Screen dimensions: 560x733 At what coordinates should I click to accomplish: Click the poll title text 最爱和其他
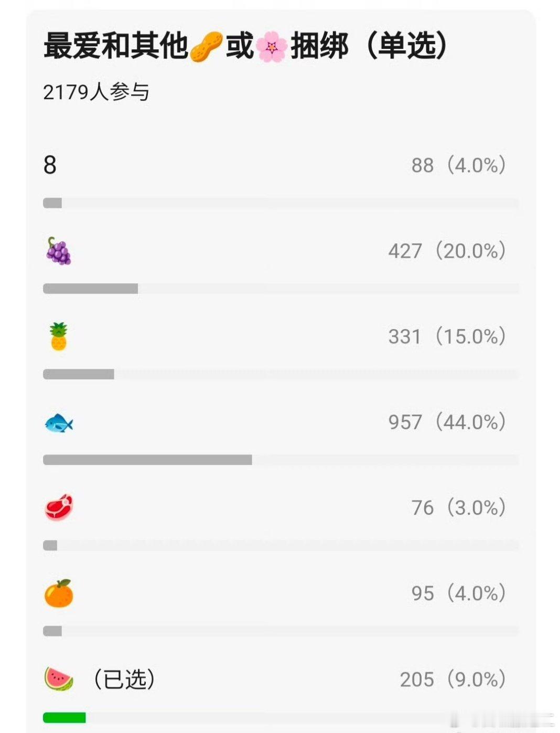point(115,46)
